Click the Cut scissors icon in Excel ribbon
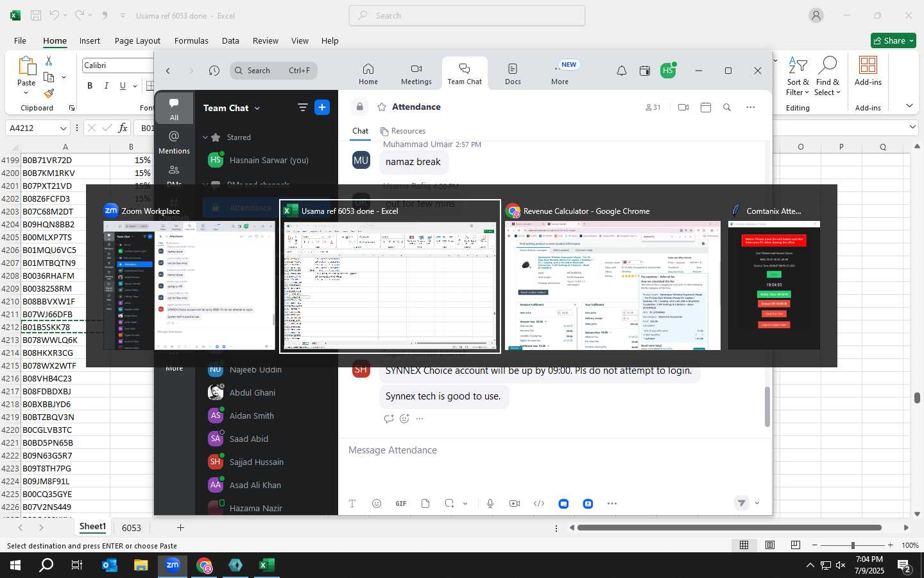This screenshot has width=924, height=578. click(49, 60)
